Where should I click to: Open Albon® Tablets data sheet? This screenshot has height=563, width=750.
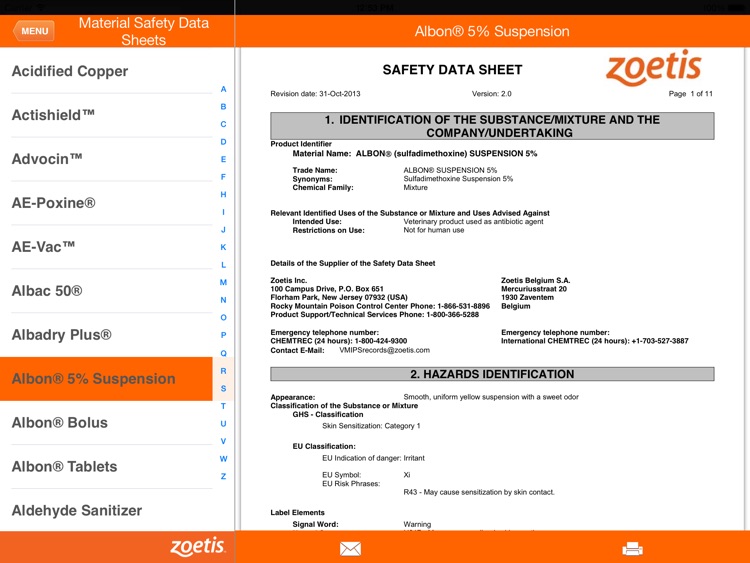pos(106,467)
